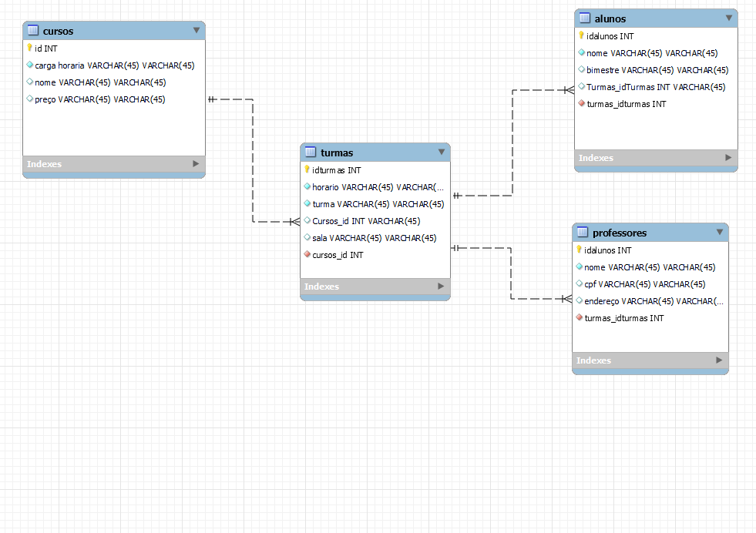Click the primary key icon beside idturmas
This screenshot has height=533, width=756.
click(x=307, y=169)
